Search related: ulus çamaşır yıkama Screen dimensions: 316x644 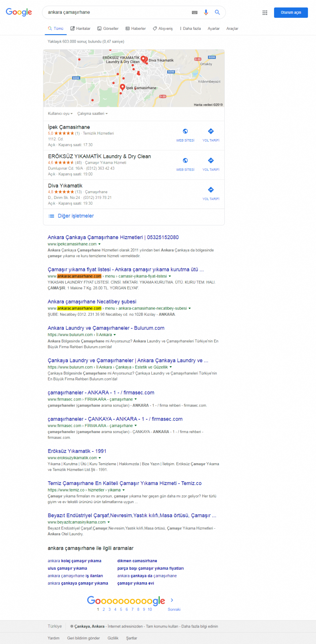click(x=67, y=568)
